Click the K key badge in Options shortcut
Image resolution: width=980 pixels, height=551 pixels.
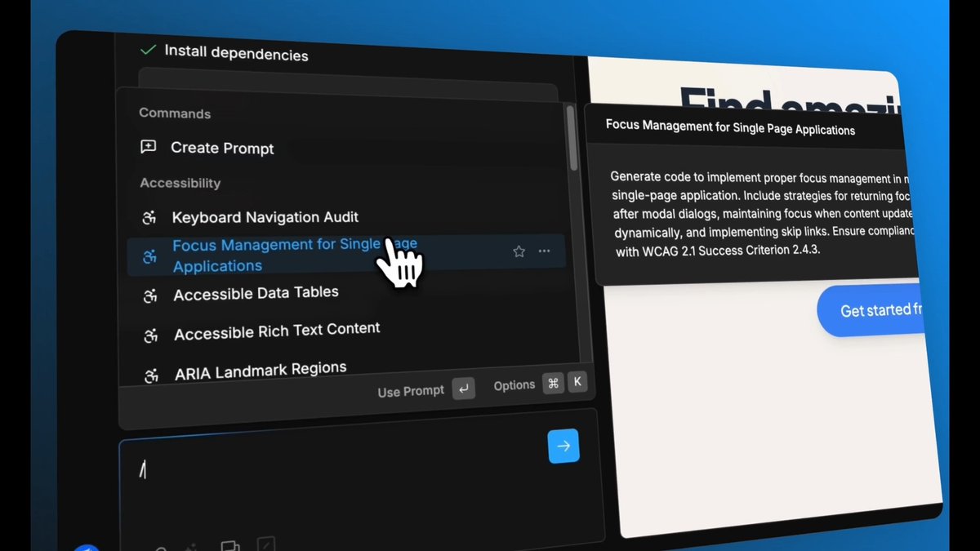coord(577,382)
